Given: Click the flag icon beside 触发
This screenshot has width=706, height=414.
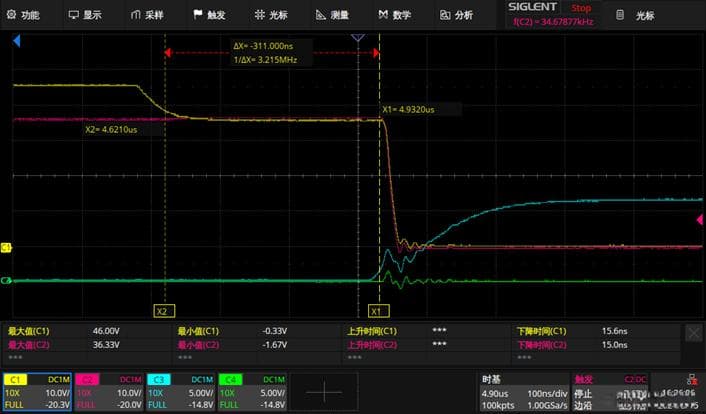Looking at the screenshot, I should click(x=198, y=14).
